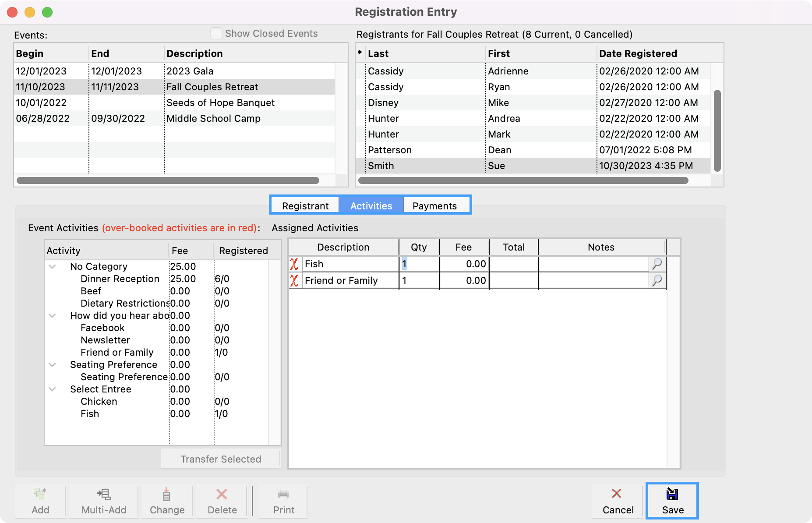Open notes magnifier for Friend or Family row
This screenshot has width=812, height=523.
click(x=657, y=281)
